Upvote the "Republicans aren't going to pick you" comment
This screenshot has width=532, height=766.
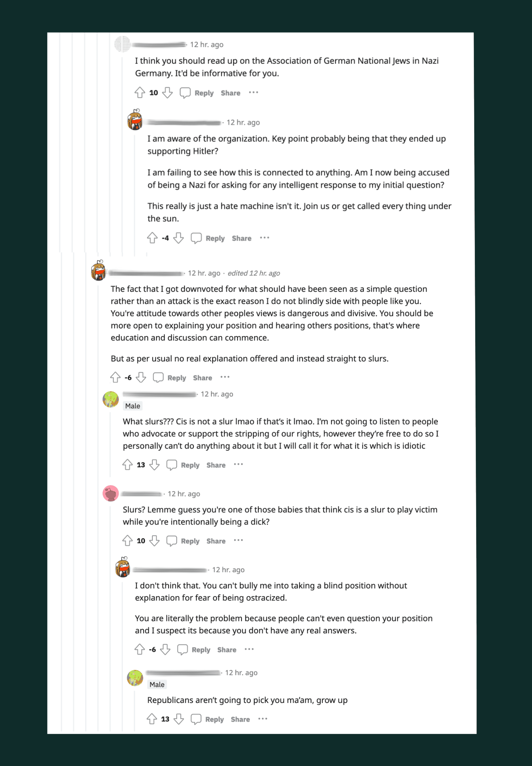point(152,719)
